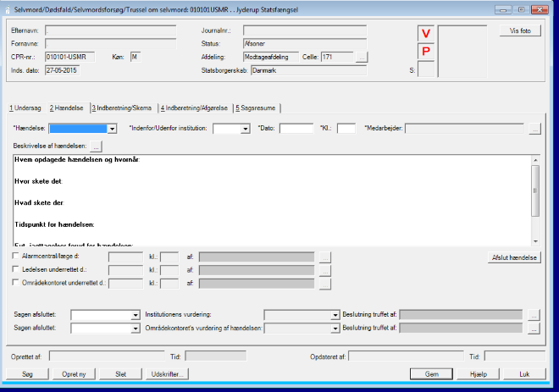Tick the Områdekontoret underrettet checkbox
This screenshot has width=559, height=392.
pos(15,283)
